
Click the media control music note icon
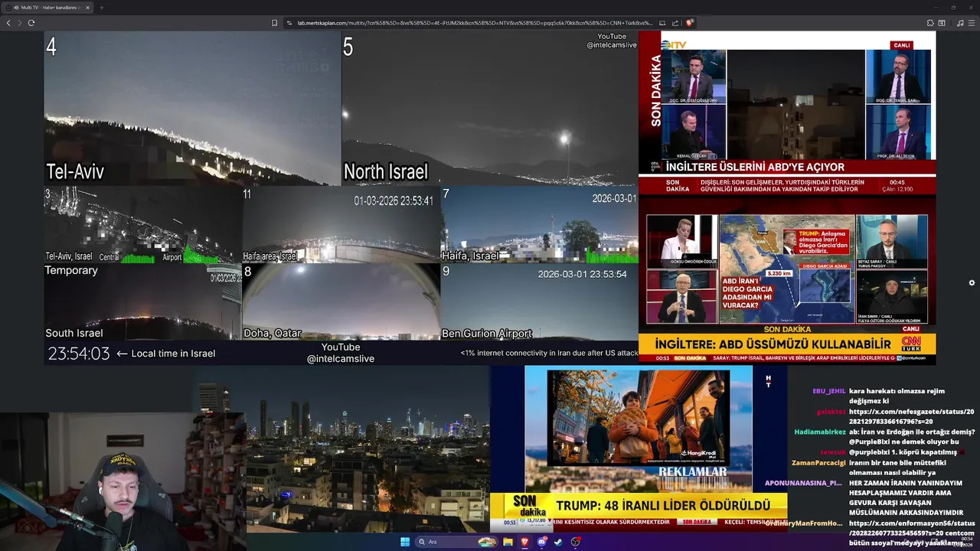[960, 23]
